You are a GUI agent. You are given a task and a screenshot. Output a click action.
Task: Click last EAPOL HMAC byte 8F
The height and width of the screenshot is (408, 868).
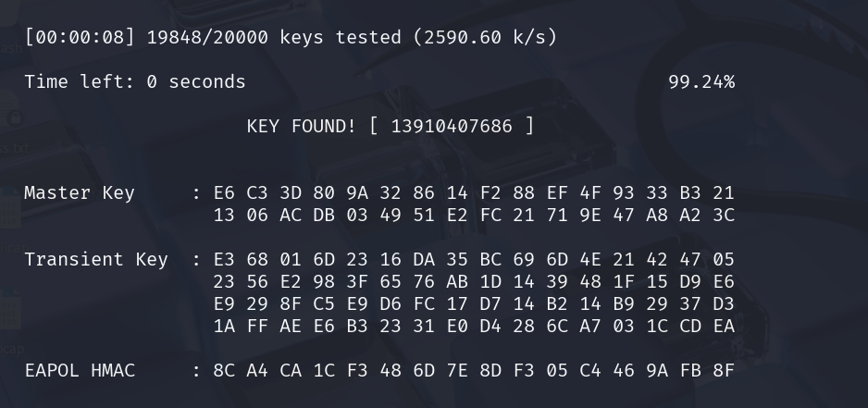pyautogui.click(x=723, y=371)
